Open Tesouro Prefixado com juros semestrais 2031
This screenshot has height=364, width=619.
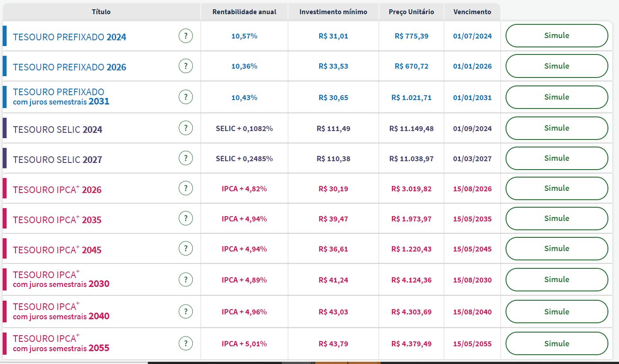pos(61,97)
